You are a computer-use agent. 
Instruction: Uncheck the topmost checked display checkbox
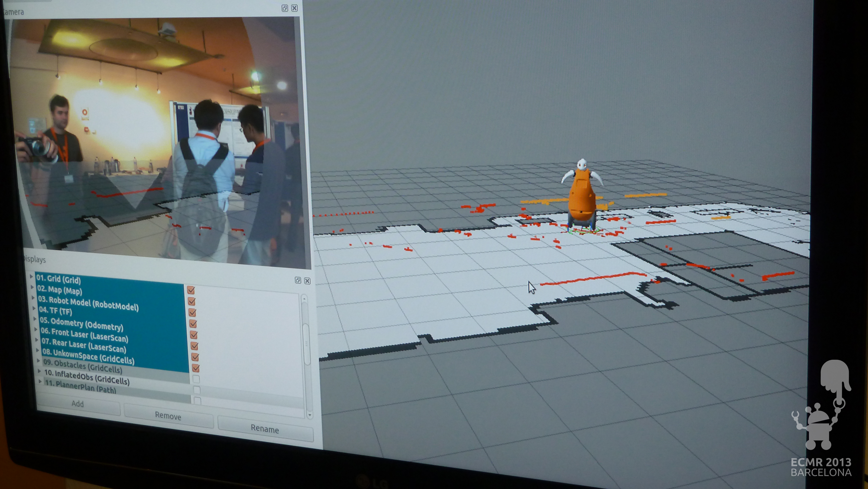click(191, 290)
